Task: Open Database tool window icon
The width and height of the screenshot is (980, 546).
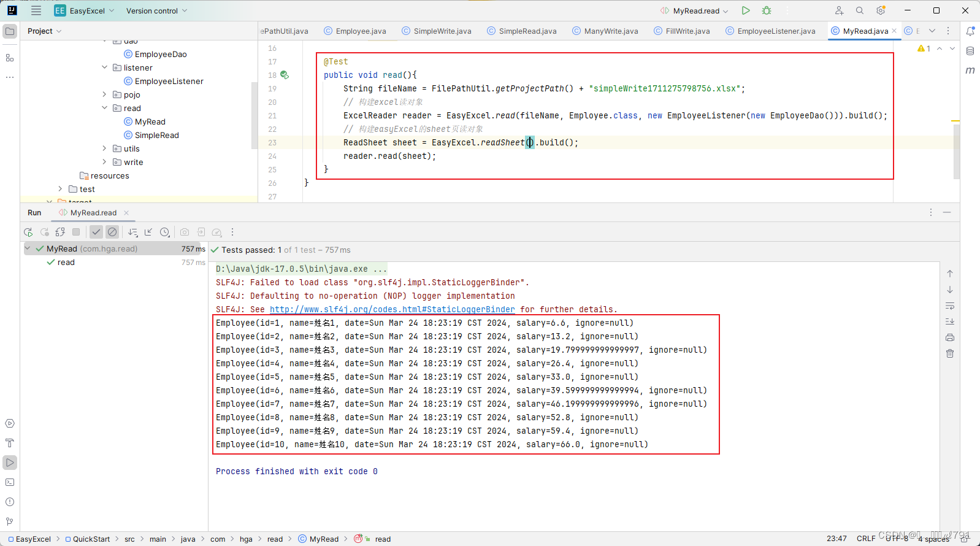Action: 970,51
